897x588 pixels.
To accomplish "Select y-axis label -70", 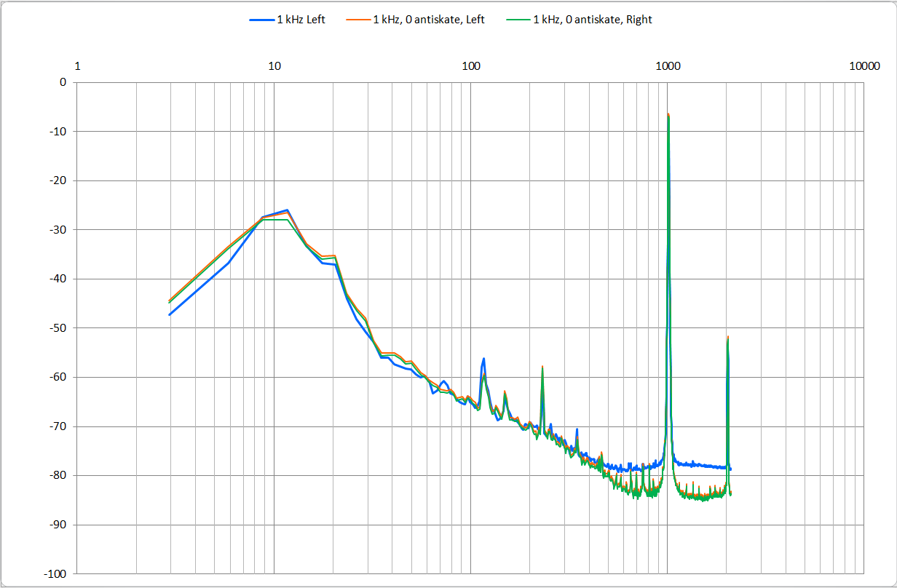I will tap(57, 426).
